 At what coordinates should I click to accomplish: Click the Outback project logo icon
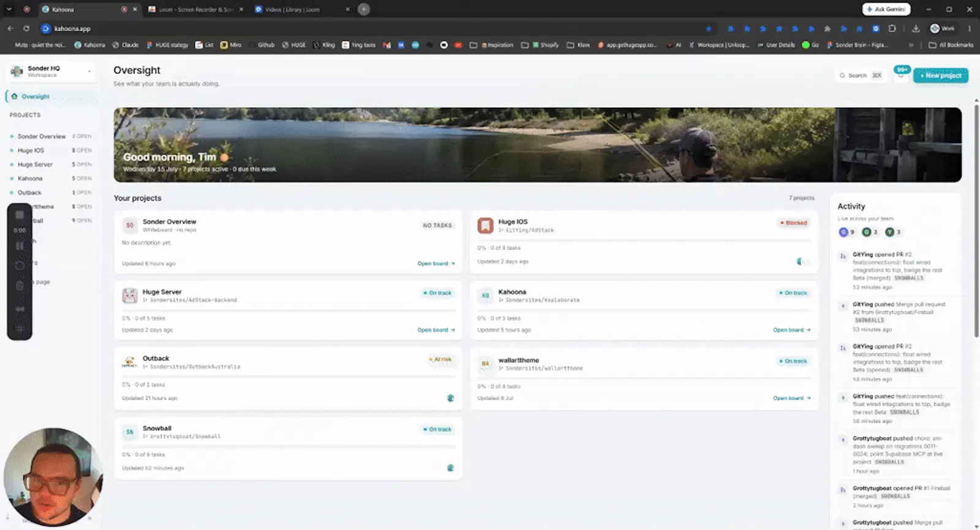coord(129,362)
